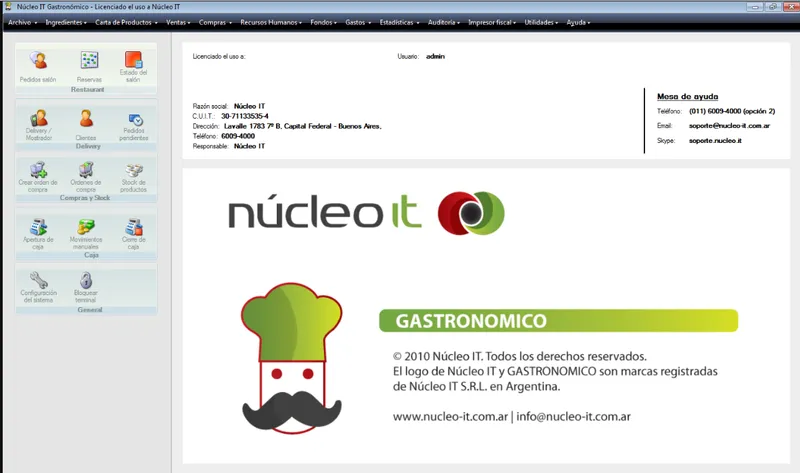The width and height of the screenshot is (800, 473).
Task: Open Ordenes de compra
Action: (x=86, y=177)
